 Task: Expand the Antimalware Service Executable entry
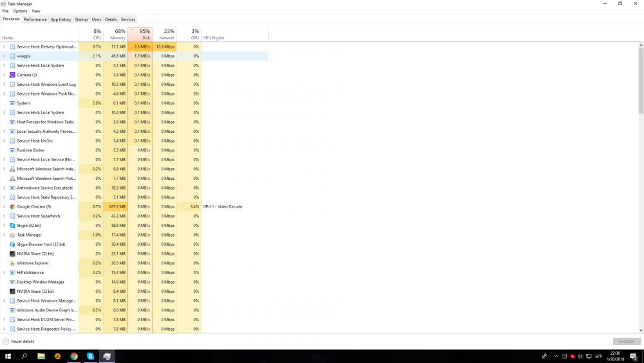point(4,188)
